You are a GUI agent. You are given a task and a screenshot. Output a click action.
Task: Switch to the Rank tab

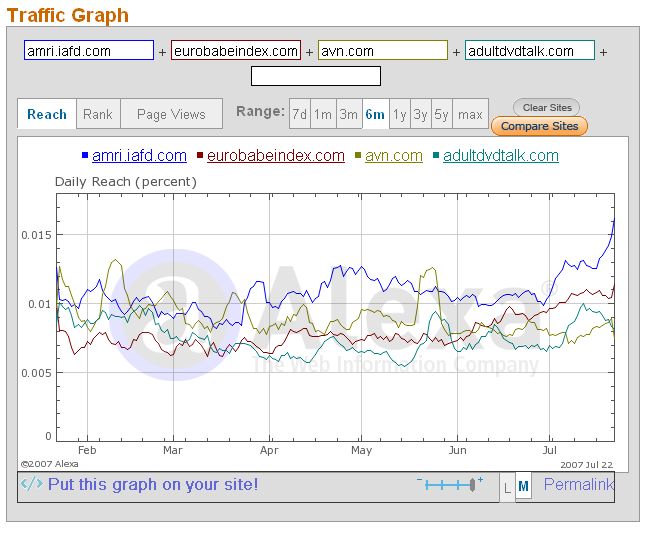coord(98,114)
